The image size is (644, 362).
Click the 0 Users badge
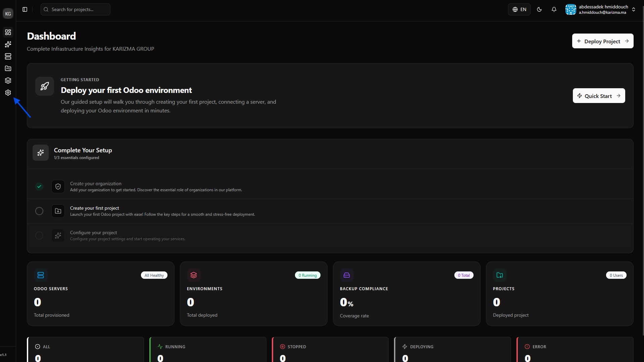pos(616,275)
